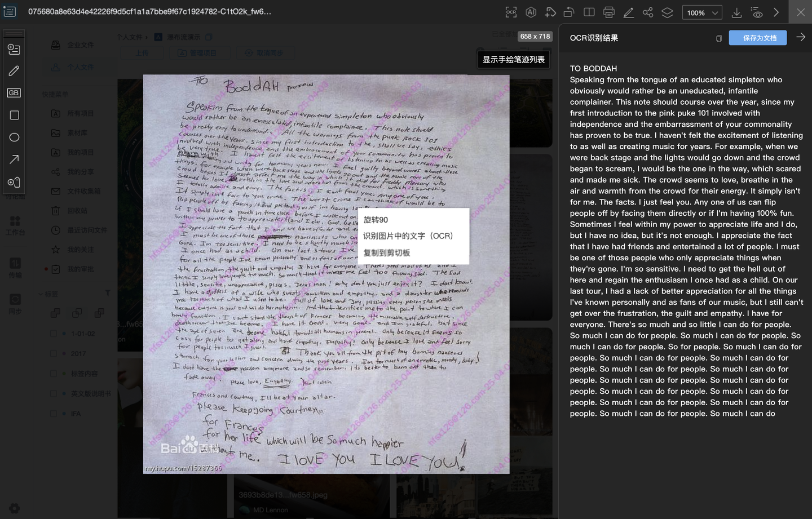Viewport: 812px width, 519px height.
Task: Collapse the OCR result panel with arrow
Action: (801, 37)
